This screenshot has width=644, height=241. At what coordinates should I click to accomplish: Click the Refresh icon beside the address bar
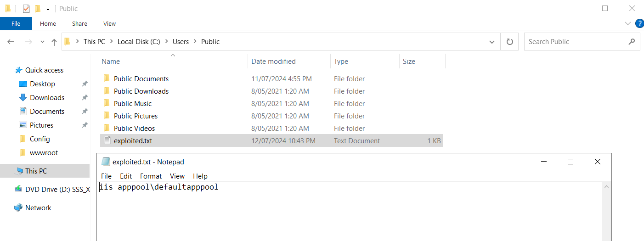tap(509, 42)
